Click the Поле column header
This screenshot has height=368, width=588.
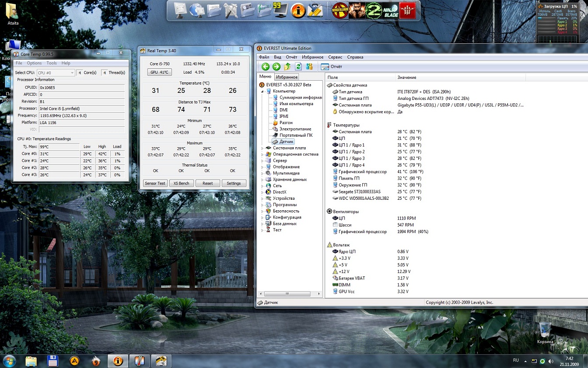click(360, 78)
